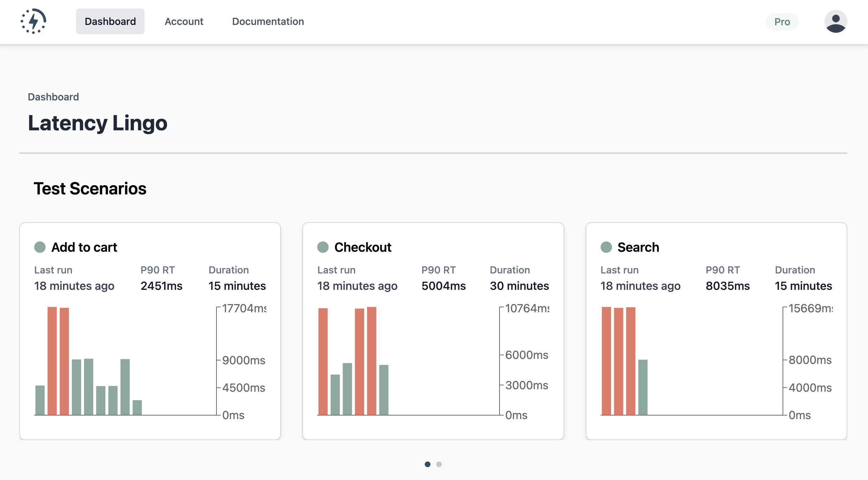Open the Add to cart scenario title
868x480 pixels.
click(x=84, y=247)
